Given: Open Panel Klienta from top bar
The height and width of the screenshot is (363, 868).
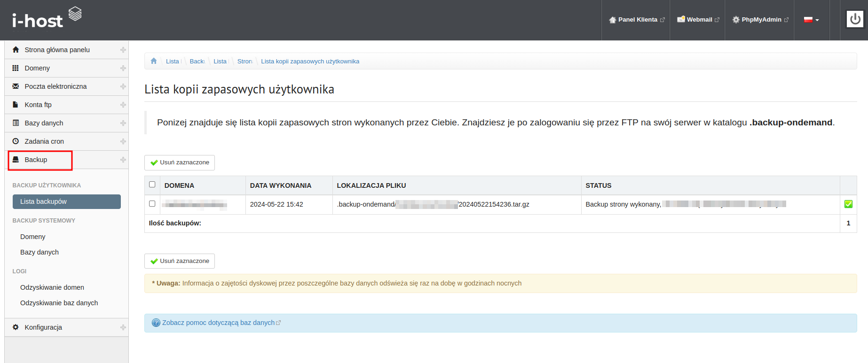Looking at the screenshot, I should pyautogui.click(x=637, y=20).
